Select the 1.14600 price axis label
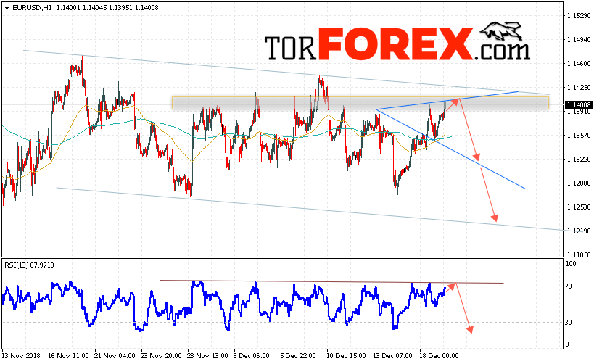The height and width of the screenshot is (364, 594). (579, 64)
